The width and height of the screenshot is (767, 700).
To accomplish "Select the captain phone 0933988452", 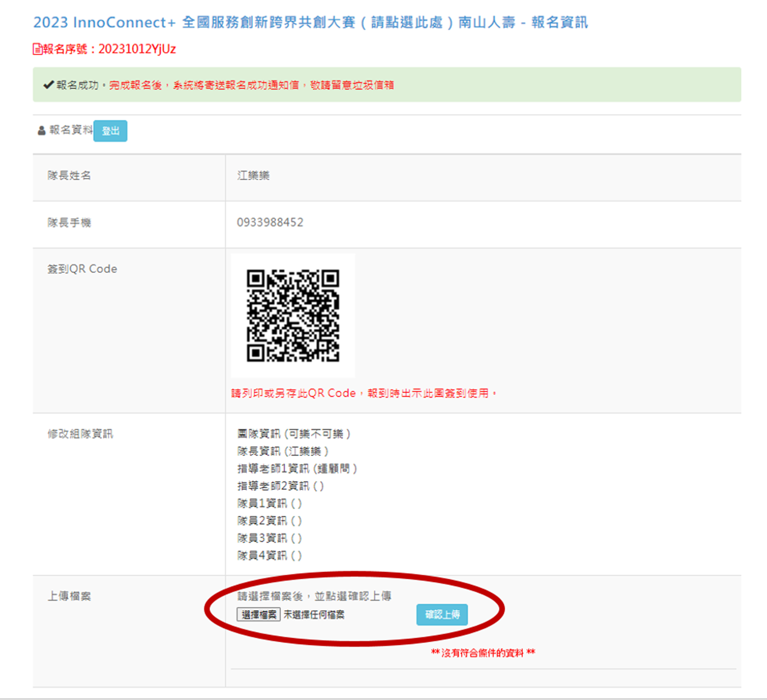I will 270,222.
